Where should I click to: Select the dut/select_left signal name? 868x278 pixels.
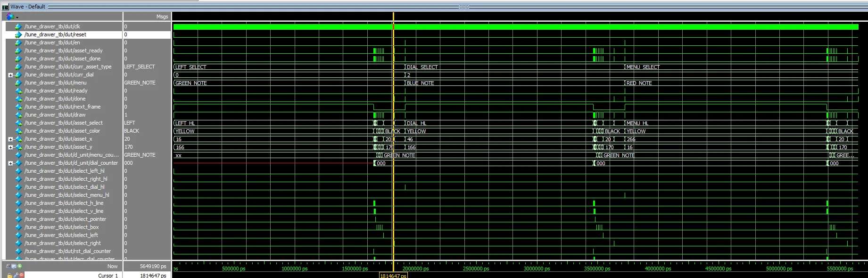61,235
